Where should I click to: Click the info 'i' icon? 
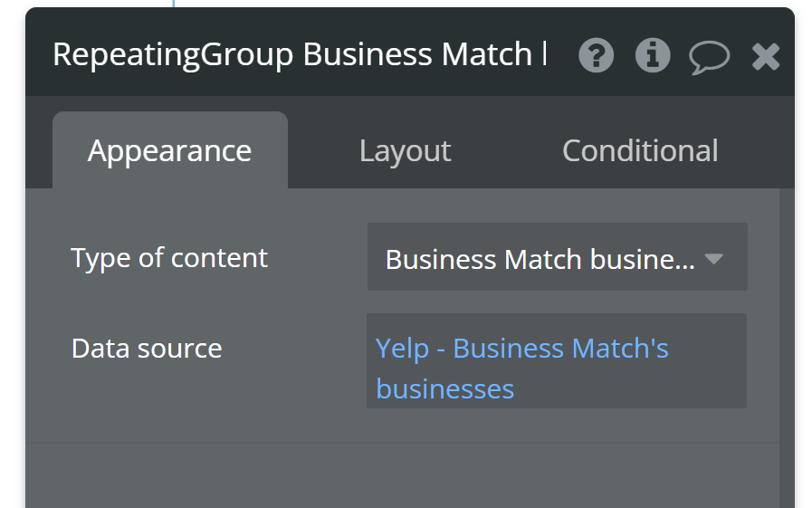652,56
